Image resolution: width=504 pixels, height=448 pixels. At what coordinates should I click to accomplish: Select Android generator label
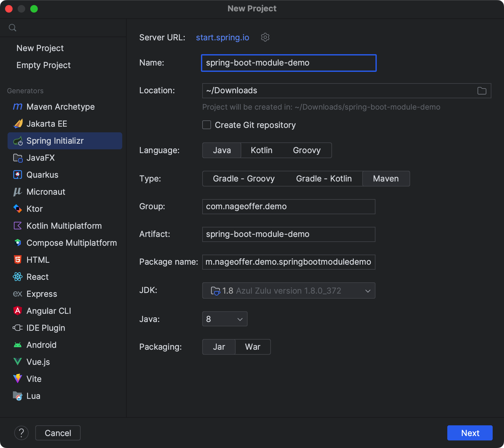coord(41,345)
